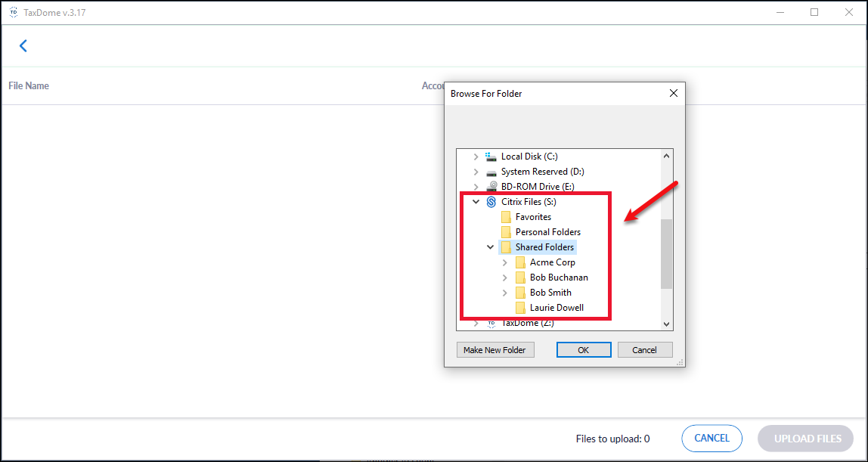
Task: Click the TaxDome logo in title bar
Action: click(13, 12)
